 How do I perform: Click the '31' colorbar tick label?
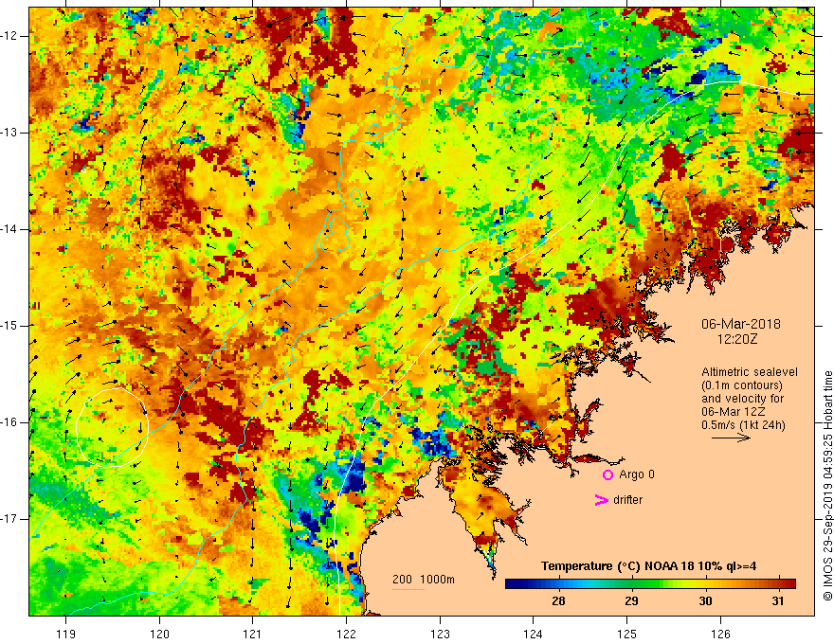[x=778, y=601]
